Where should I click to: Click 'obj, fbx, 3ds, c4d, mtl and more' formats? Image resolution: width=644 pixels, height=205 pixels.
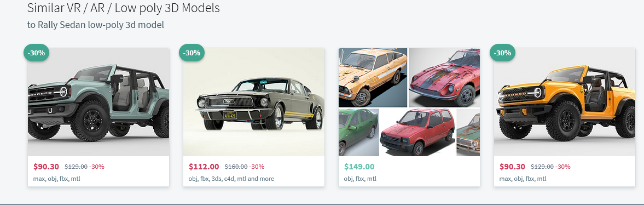[x=231, y=179]
